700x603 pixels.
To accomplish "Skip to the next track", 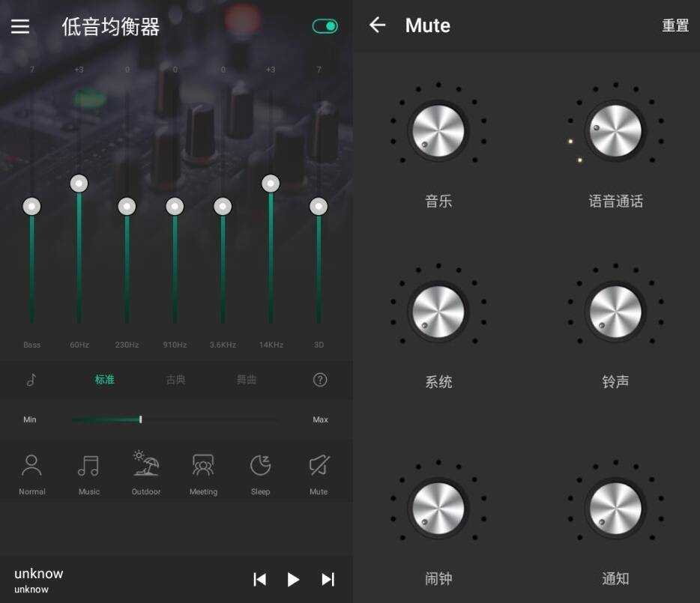I will coord(328,579).
